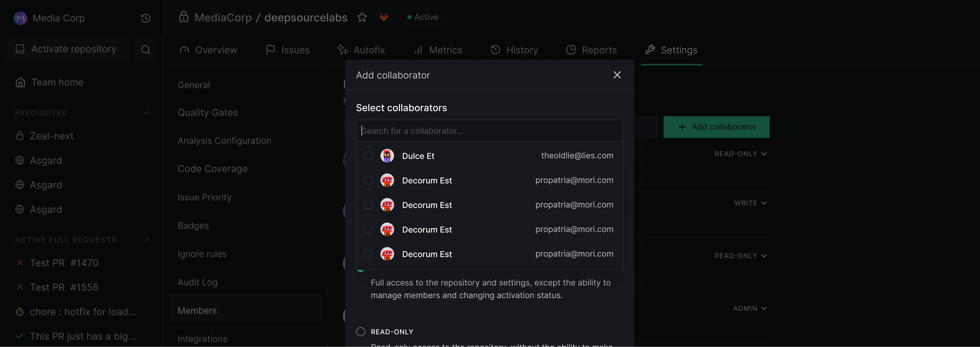
Task: Click the Activate repository icon
Action: click(20, 49)
